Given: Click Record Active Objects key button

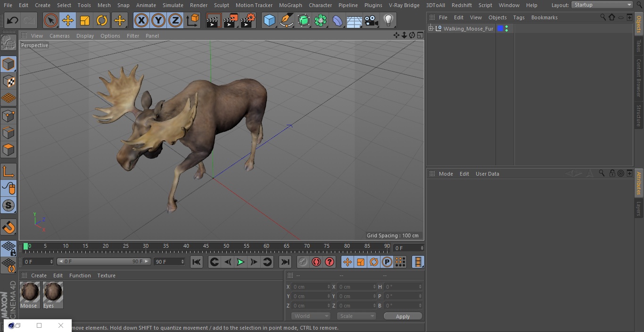Looking at the screenshot, I should point(303,262).
